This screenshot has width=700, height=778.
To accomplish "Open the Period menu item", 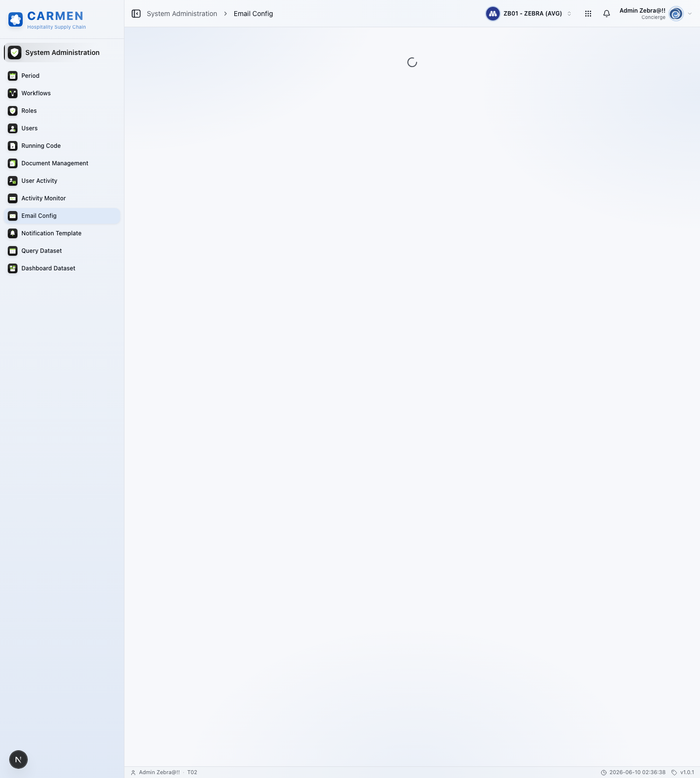I will click(x=62, y=76).
